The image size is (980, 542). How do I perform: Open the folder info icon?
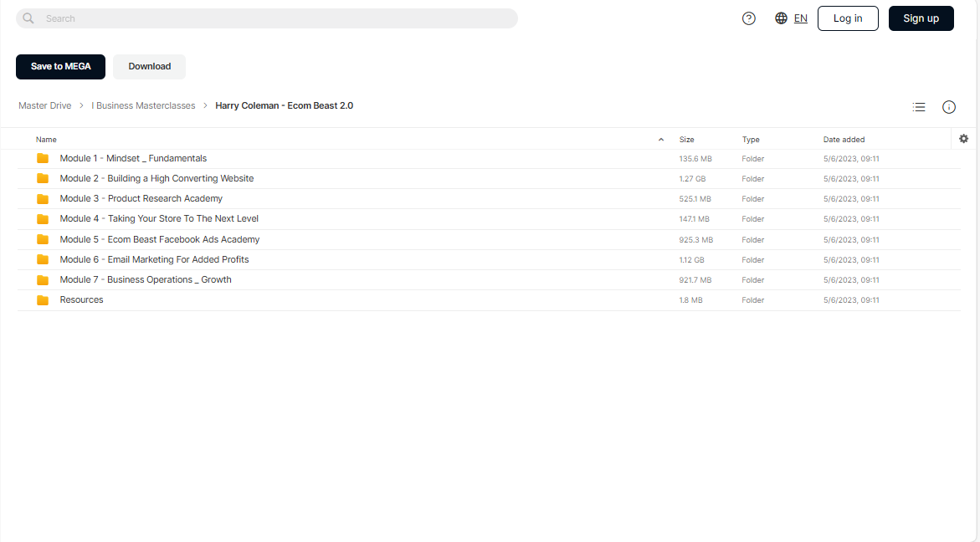point(949,107)
